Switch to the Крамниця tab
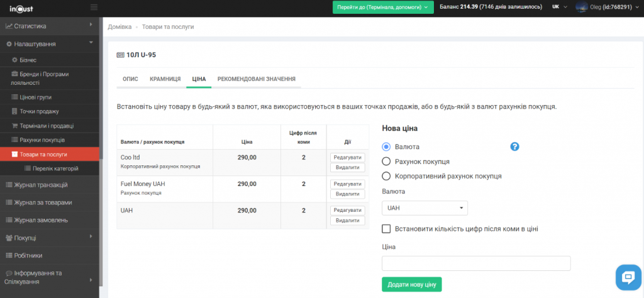Viewport: 644px width, 298px height. pos(165,79)
